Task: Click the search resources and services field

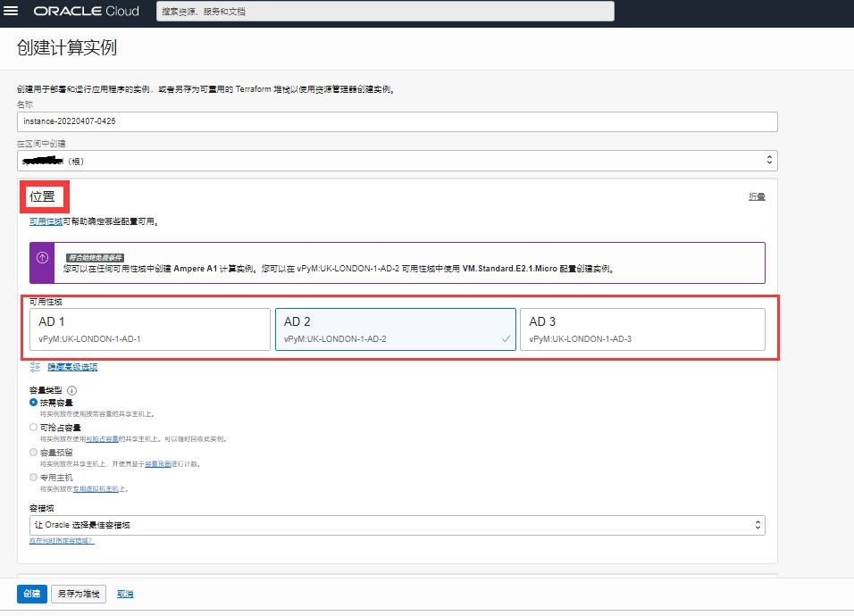Action: click(x=385, y=11)
